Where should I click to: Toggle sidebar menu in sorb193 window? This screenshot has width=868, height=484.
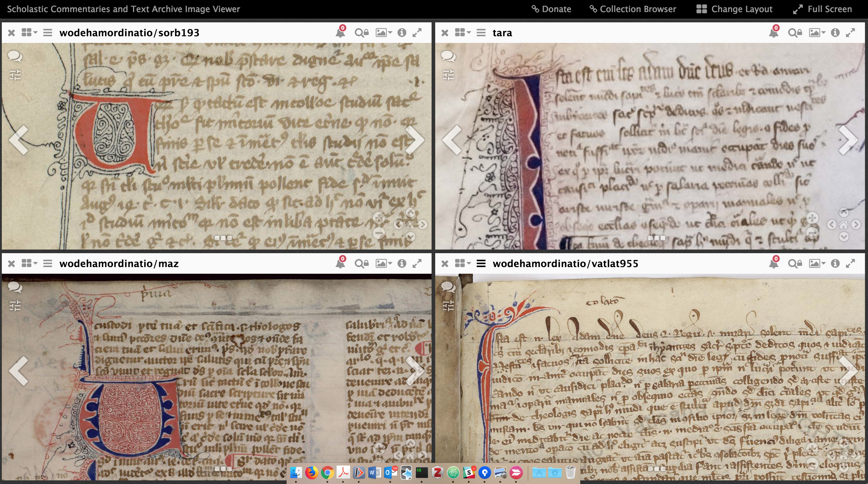48,33
